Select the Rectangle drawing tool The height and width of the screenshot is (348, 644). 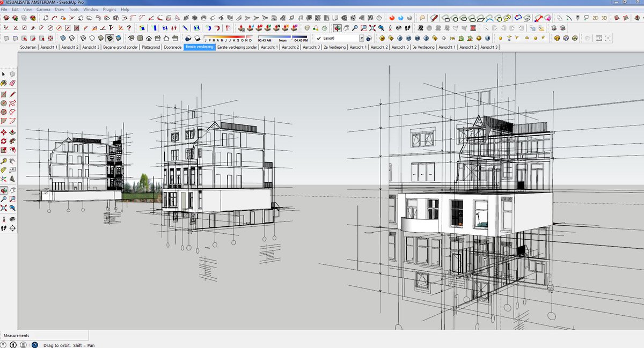pos(4,94)
